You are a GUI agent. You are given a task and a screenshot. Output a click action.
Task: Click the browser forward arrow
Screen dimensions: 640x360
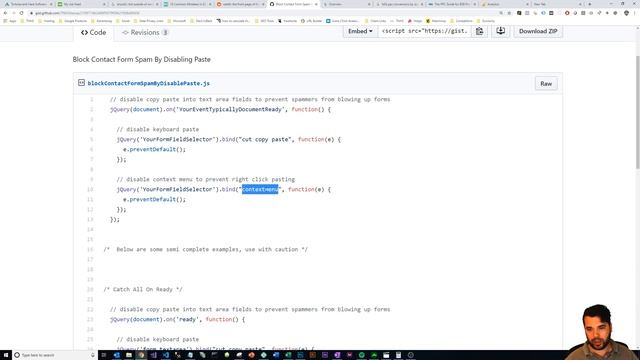tap(13, 13)
